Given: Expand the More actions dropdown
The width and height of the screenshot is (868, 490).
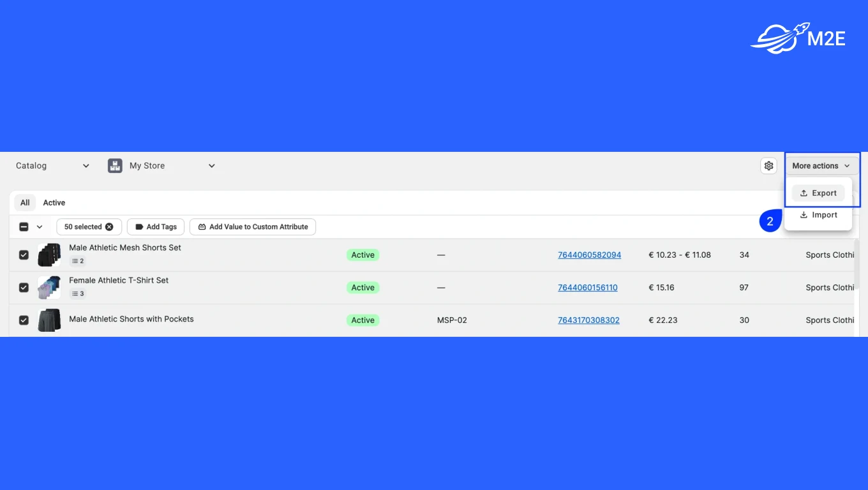Looking at the screenshot, I should tap(821, 166).
